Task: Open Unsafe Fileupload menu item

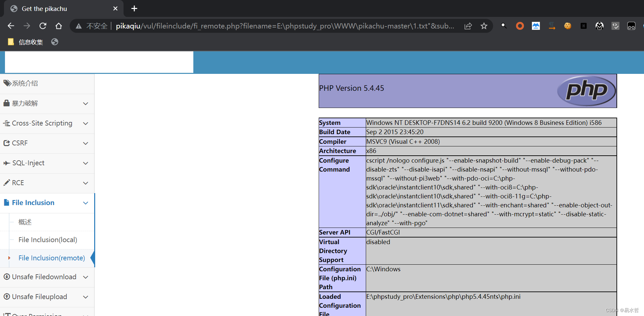Action: click(39, 297)
